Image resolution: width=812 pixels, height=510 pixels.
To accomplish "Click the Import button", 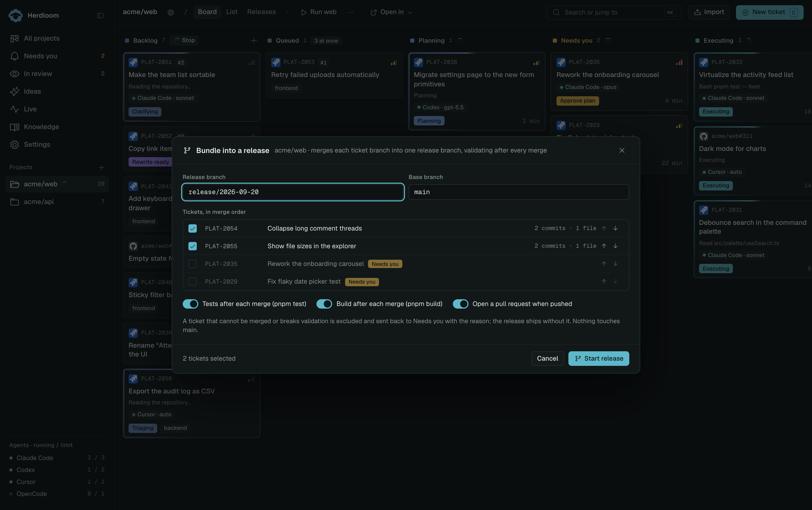I will (x=709, y=12).
